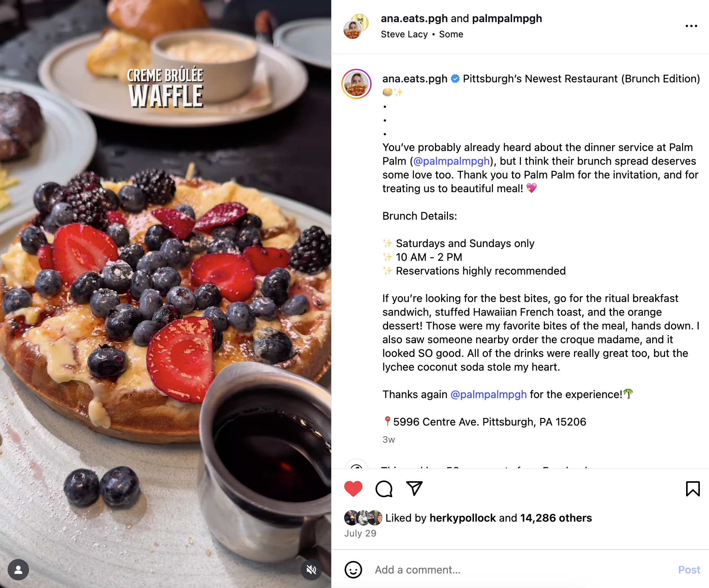Open comments with speech bubble icon
The image size is (709, 588).
[x=384, y=489]
